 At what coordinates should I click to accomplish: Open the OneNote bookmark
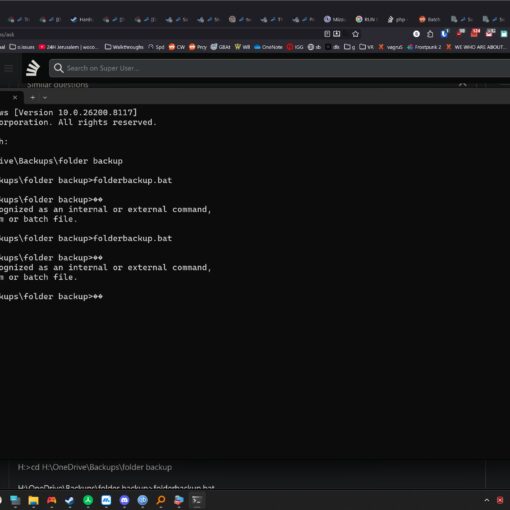click(268, 47)
